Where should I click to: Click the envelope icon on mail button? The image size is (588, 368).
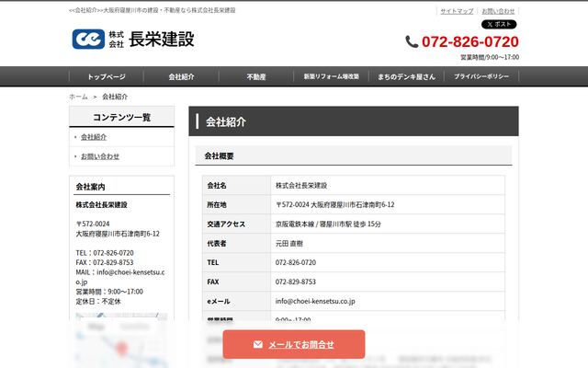[258, 344]
